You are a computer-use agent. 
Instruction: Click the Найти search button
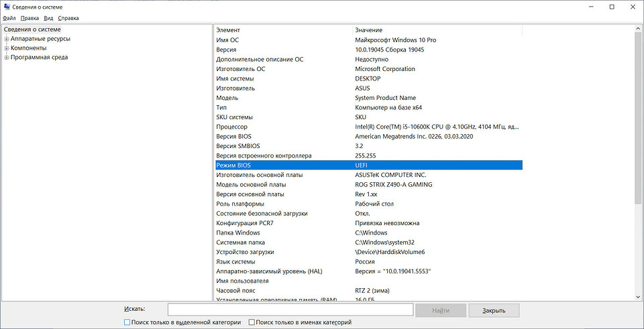[x=440, y=310]
